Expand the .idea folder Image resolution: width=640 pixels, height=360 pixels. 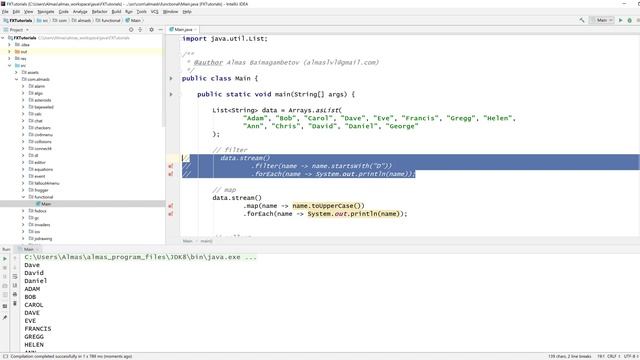[x=9, y=45]
